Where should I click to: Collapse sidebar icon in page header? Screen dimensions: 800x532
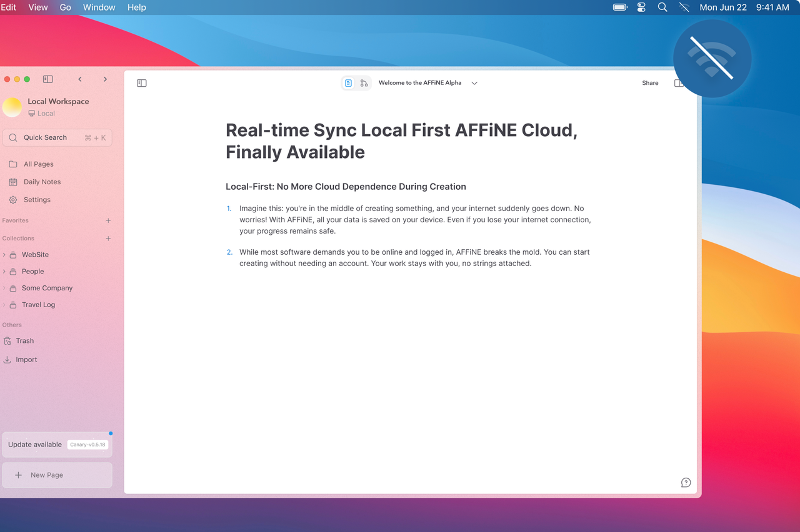point(142,83)
